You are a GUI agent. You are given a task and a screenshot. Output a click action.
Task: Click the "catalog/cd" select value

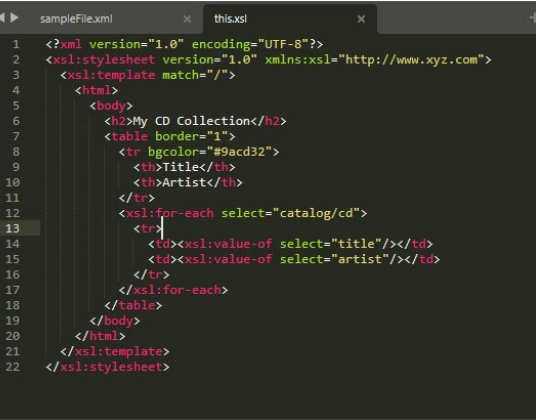(316, 213)
